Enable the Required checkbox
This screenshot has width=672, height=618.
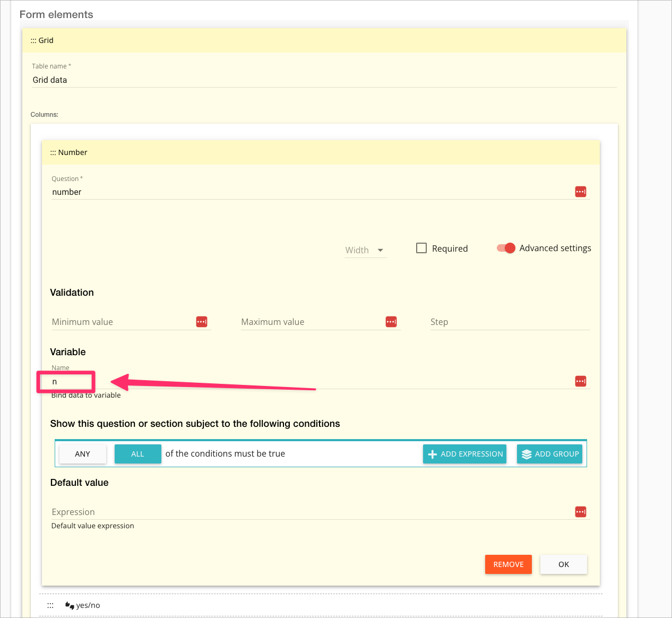(x=421, y=248)
